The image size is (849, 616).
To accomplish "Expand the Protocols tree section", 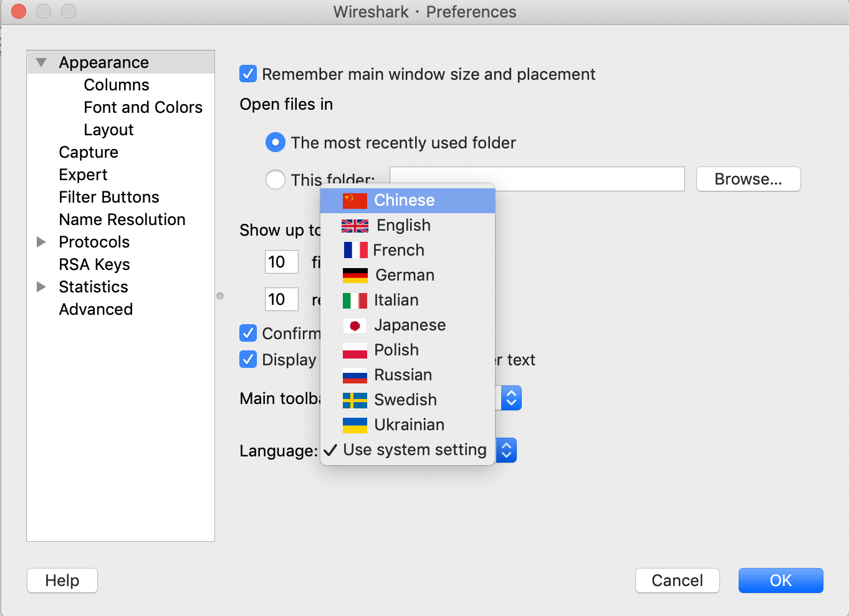I will pos(41,242).
